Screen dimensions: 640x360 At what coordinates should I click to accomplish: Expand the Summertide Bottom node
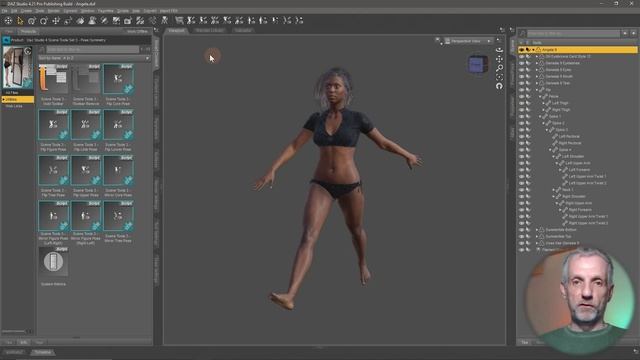coord(537,230)
